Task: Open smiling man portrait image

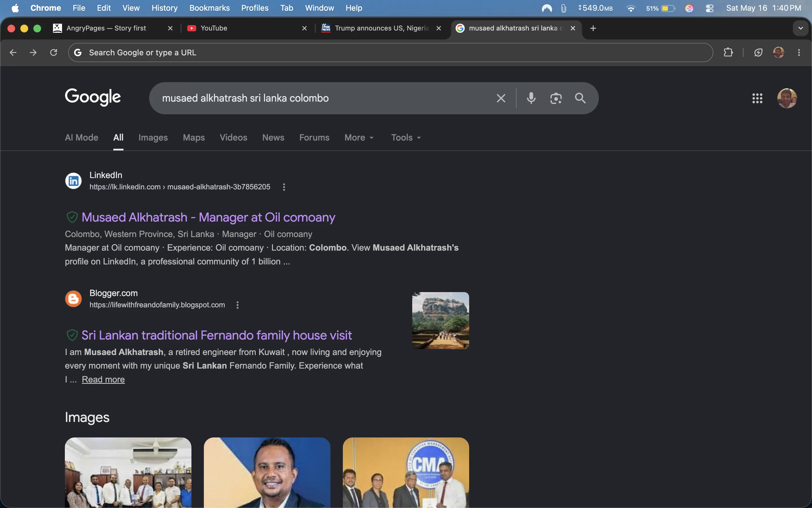Action: [267, 472]
